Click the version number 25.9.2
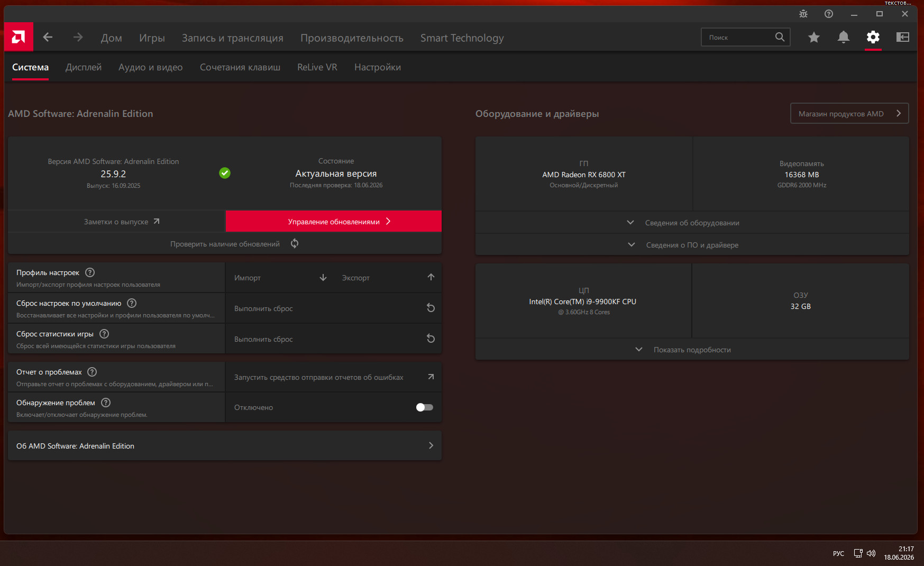Screen dimensions: 924x566 (113, 174)
